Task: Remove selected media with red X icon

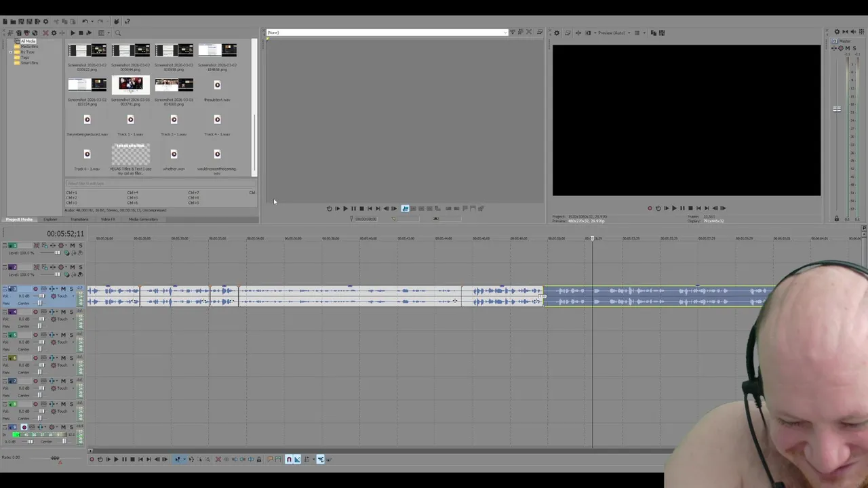Action: pyautogui.click(x=45, y=33)
